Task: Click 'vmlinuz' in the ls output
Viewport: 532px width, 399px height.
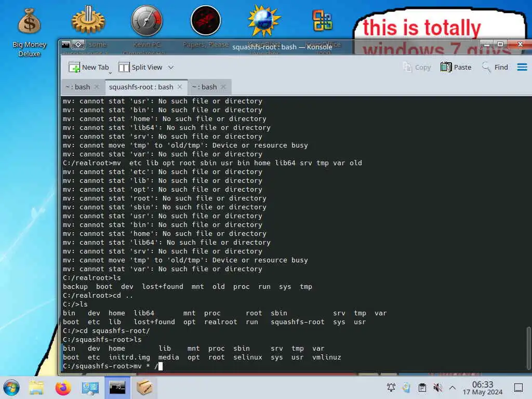Action: (326, 357)
